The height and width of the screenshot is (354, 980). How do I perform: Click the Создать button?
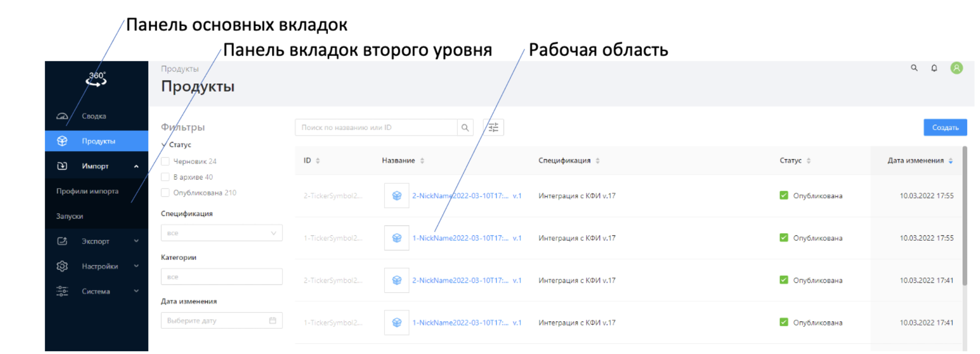tap(945, 128)
